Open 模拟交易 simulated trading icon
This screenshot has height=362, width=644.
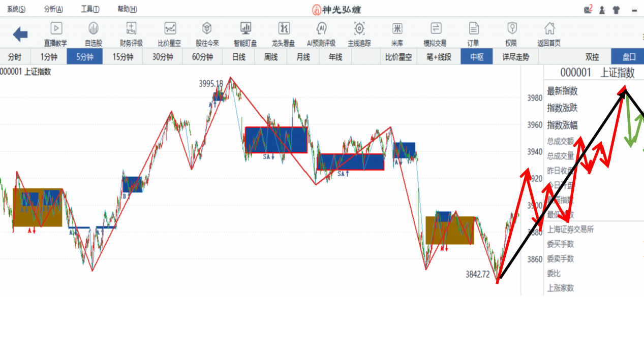pyautogui.click(x=435, y=28)
